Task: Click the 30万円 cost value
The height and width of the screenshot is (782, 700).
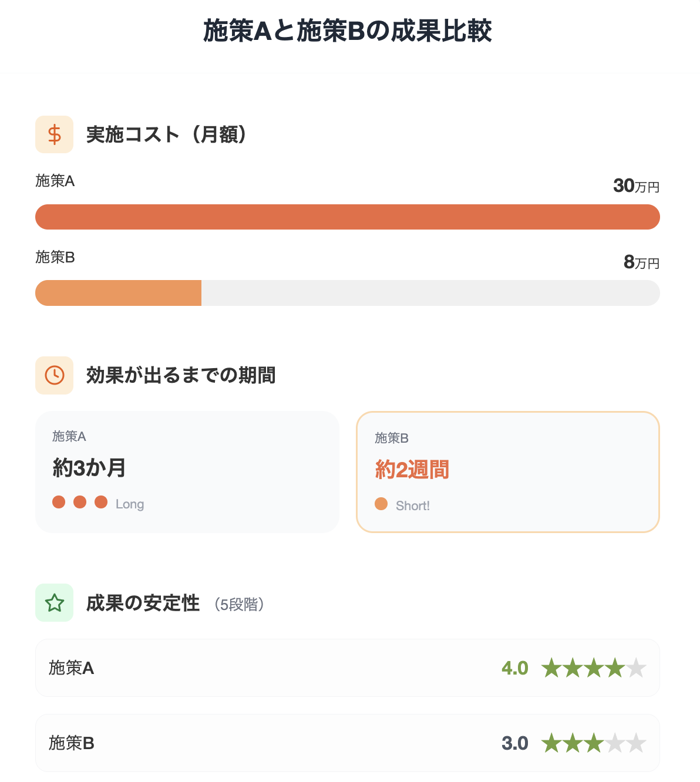Action: click(x=636, y=186)
